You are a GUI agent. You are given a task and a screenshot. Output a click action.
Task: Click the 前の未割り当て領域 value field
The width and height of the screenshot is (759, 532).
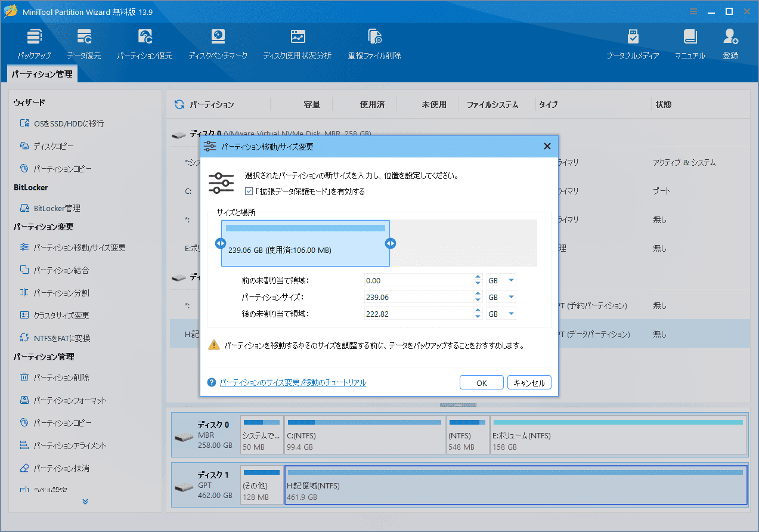coord(419,280)
